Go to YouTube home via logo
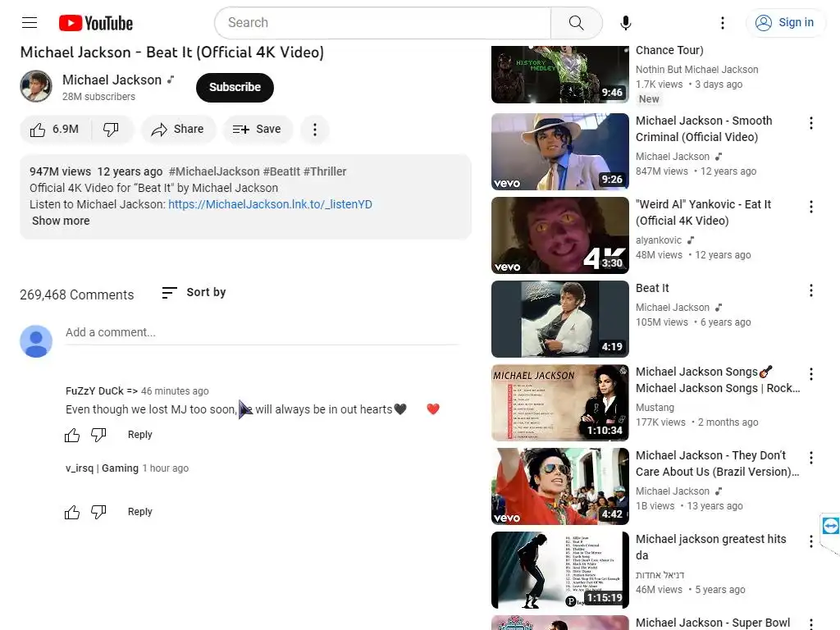The width and height of the screenshot is (840, 630). click(96, 23)
